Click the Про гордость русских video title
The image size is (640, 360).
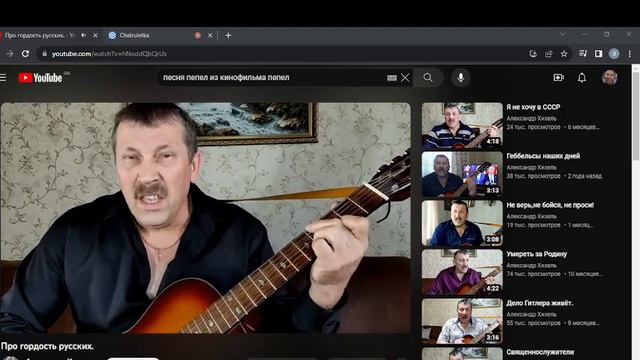(x=47, y=346)
